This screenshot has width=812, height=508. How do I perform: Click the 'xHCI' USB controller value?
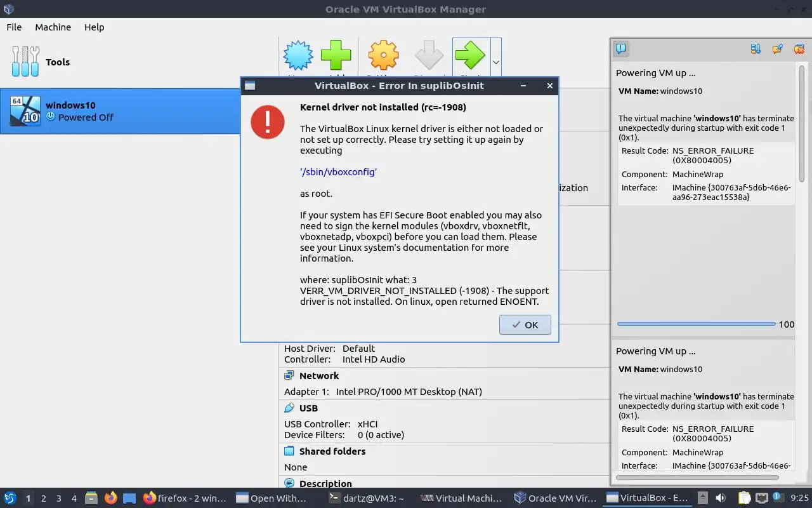[368, 424]
